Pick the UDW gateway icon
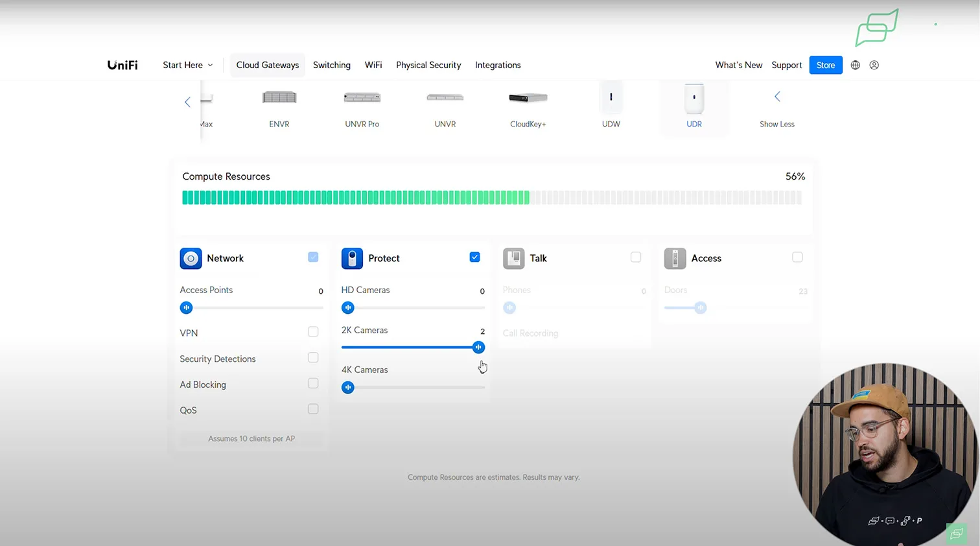Screen dimensions: 980x546 [x=611, y=98]
